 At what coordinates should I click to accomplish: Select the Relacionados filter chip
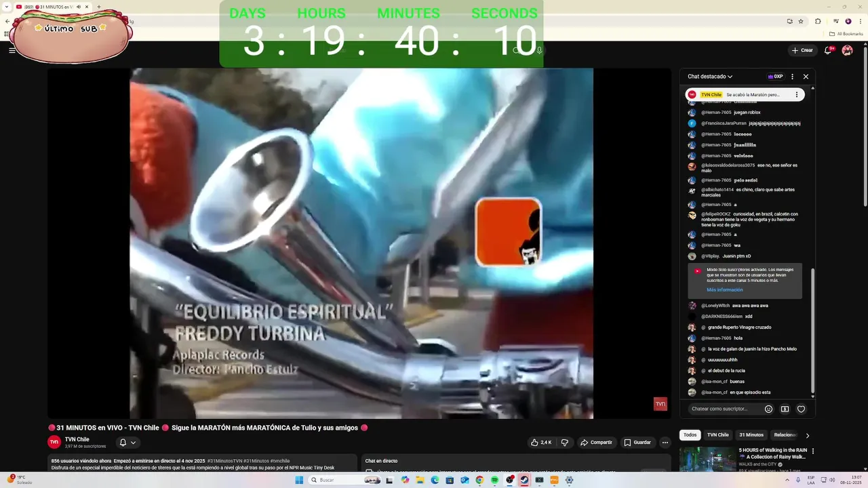click(x=786, y=435)
